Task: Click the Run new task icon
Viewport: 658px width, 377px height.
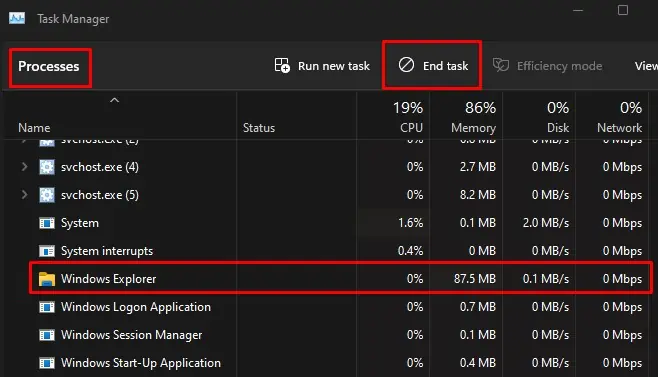Action: pyautogui.click(x=282, y=65)
